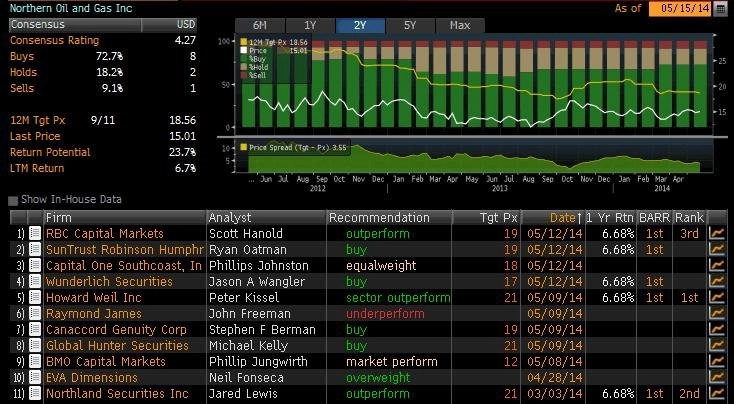Click the Return Potential label
Viewport: 734px width, 404px height.
point(50,152)
